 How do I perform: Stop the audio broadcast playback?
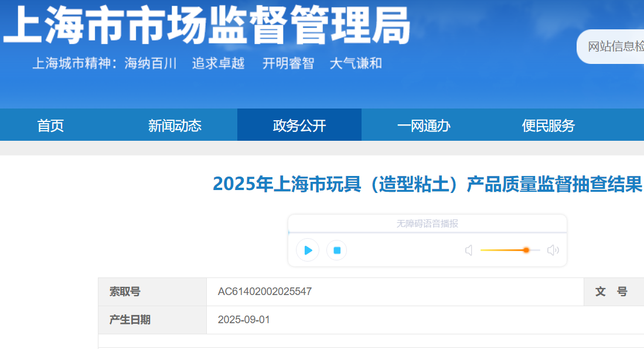point(337,250)
